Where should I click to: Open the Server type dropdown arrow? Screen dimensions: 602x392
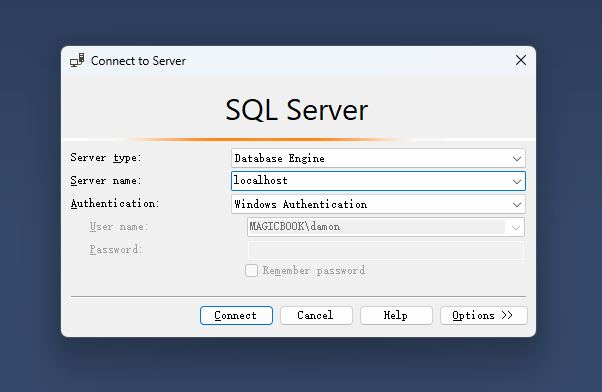point(517,158)
